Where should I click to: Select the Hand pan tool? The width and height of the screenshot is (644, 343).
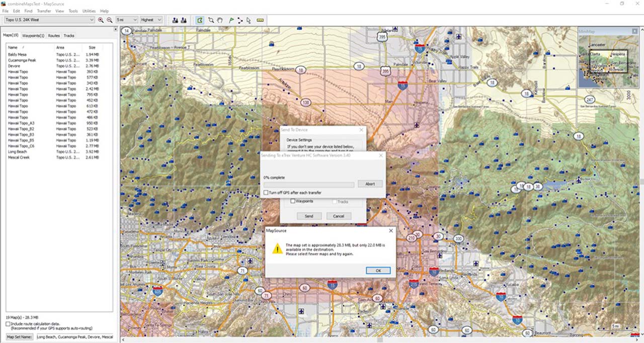point(220,20)
